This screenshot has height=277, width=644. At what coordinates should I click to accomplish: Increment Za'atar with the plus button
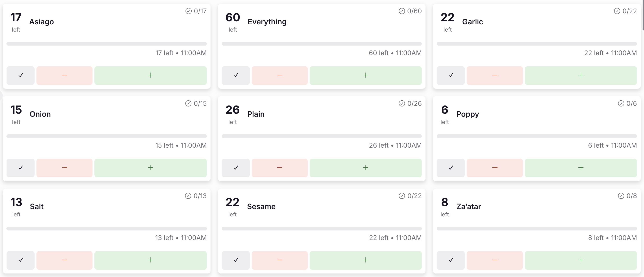point(580,260)
